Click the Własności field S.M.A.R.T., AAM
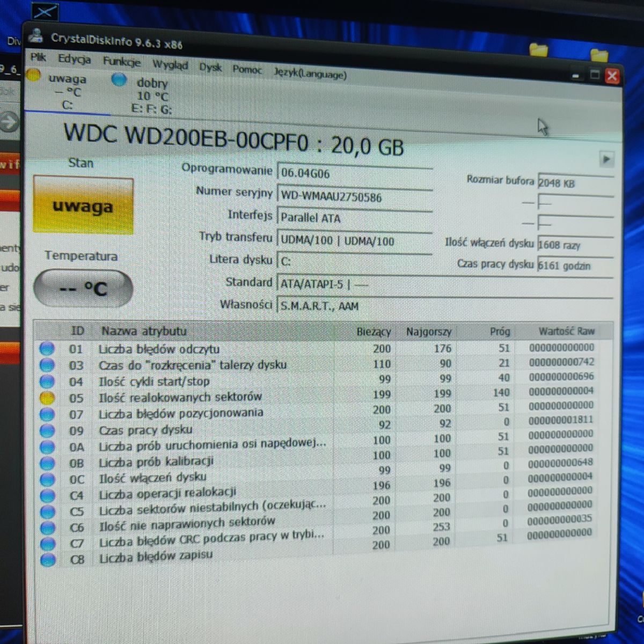The height and width of the screenshot is (644, 644). (444, 306)
